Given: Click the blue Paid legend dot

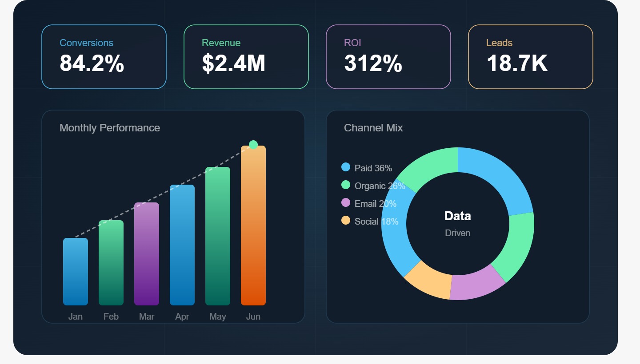Looking at the screenshot, I should [x=346, y=167].
